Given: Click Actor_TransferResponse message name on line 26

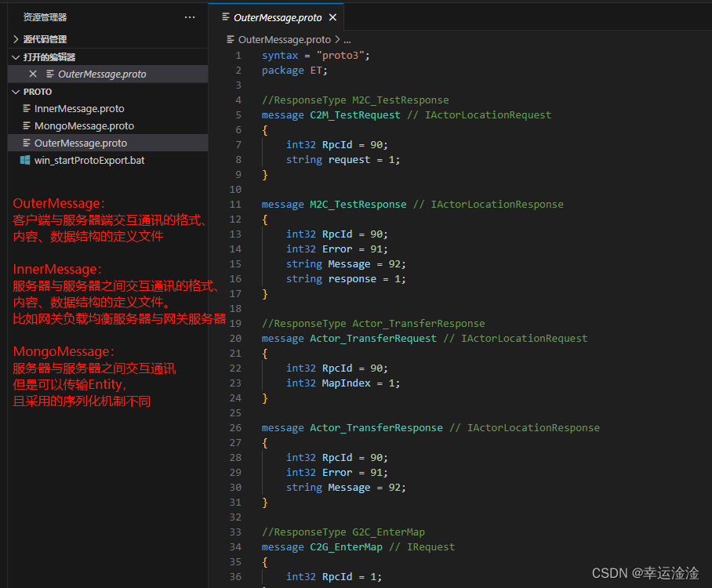Looking at the screenshot, I should [x=376, y=428].
